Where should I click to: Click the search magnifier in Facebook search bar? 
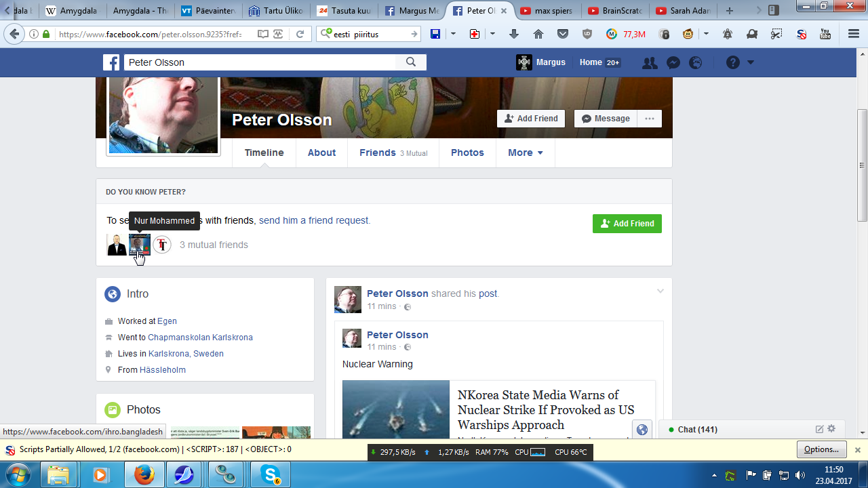411,62
